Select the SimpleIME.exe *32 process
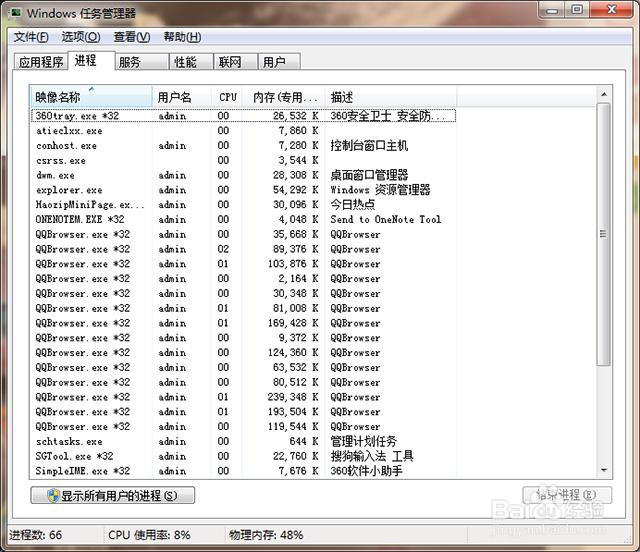The width and height of the screenshot is (640, 552). 244,471
